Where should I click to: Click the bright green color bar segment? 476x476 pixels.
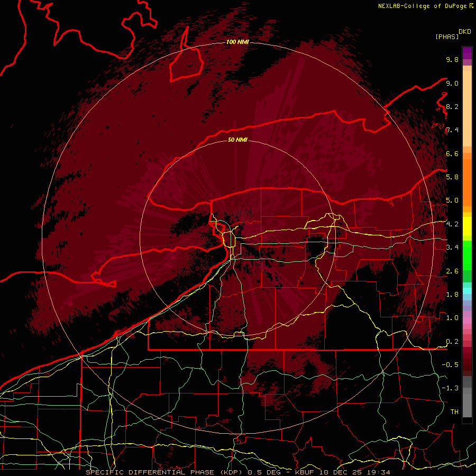[467, 255]
